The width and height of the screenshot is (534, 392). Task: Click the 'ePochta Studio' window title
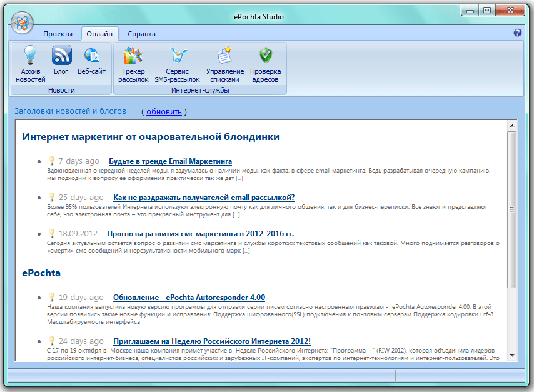(259, 17)
